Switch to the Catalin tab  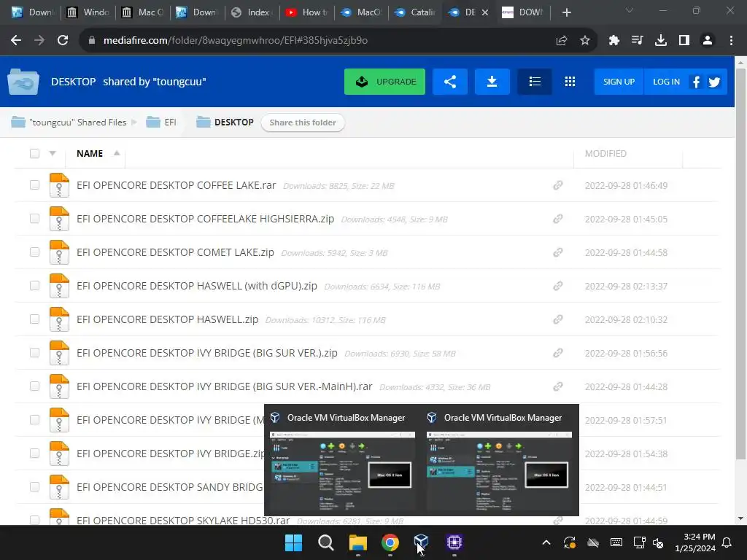(x=415, y=12)
